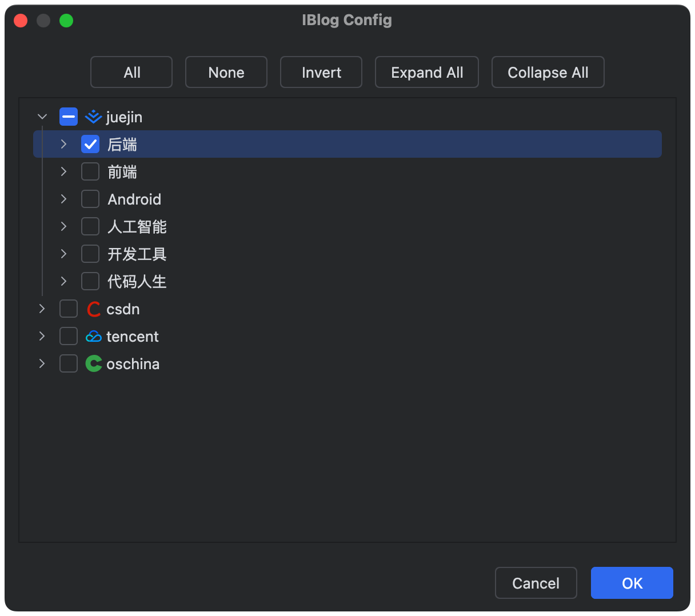
Task: Click the juejin logo icon
Action: tap(93, 117)
